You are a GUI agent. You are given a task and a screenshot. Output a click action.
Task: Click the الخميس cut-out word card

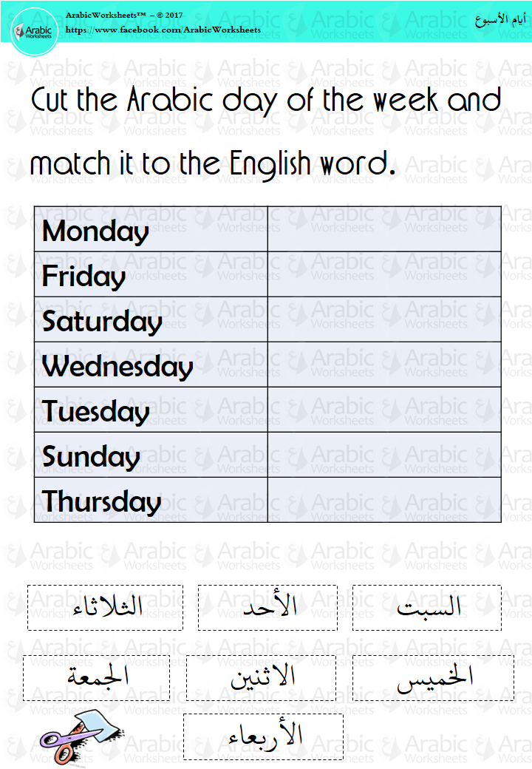pos(434,678)
